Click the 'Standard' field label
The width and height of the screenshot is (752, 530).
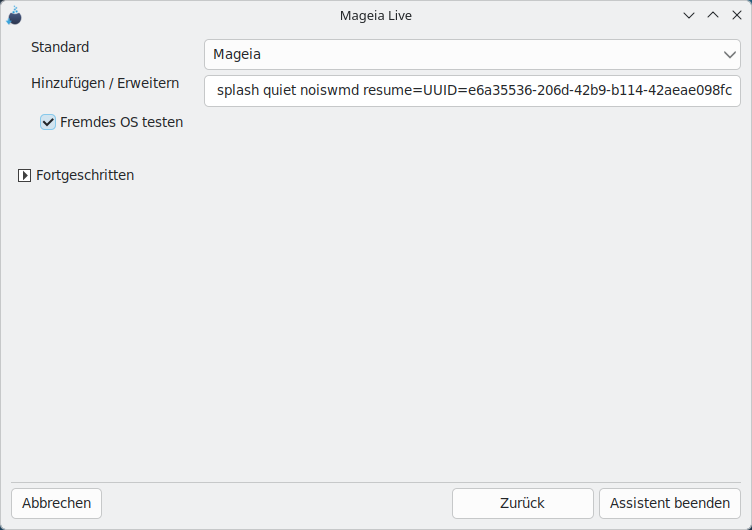coord(60,47)
